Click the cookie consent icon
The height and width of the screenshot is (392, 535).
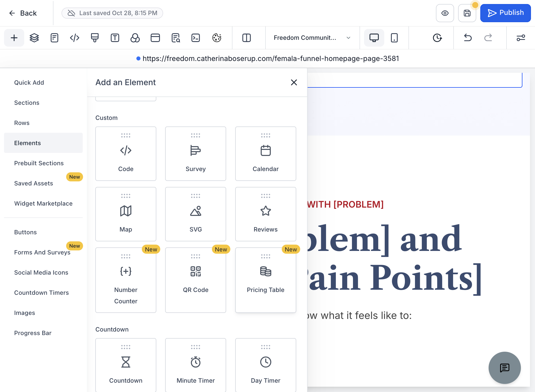pyautogui.click(x=217, y=38)
